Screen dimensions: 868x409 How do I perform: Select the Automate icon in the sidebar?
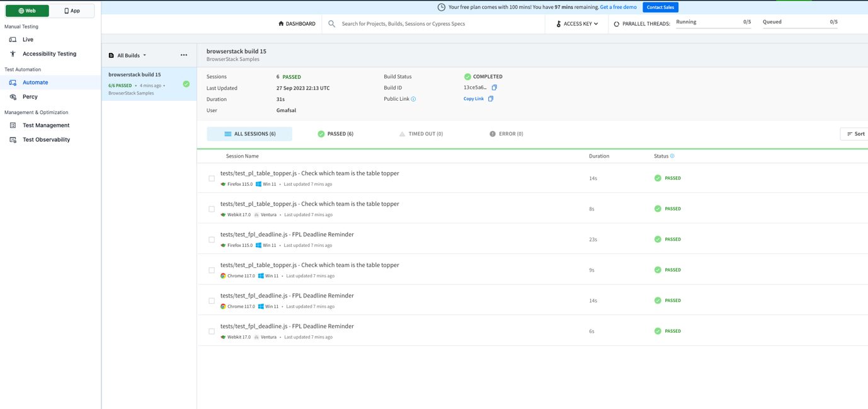pos(13,82)
